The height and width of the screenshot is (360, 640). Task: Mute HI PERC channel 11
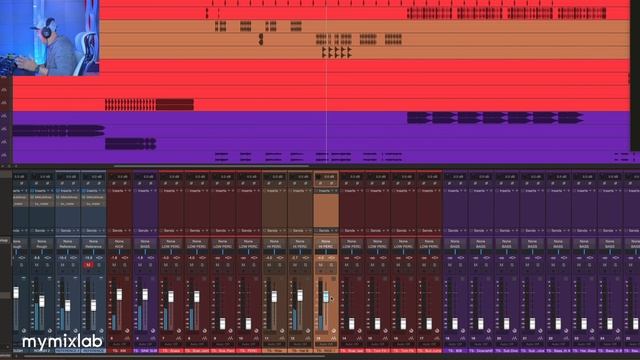point(269,265)
